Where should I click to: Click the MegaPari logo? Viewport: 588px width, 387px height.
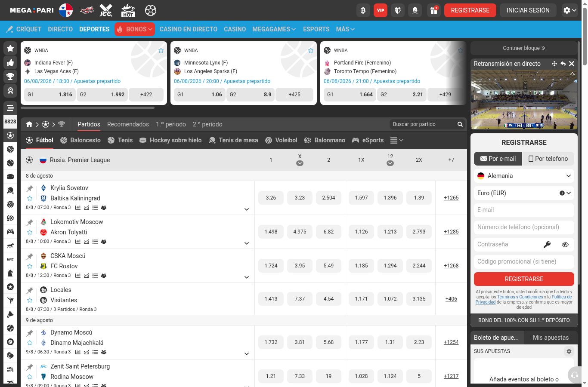coord(32,10)
